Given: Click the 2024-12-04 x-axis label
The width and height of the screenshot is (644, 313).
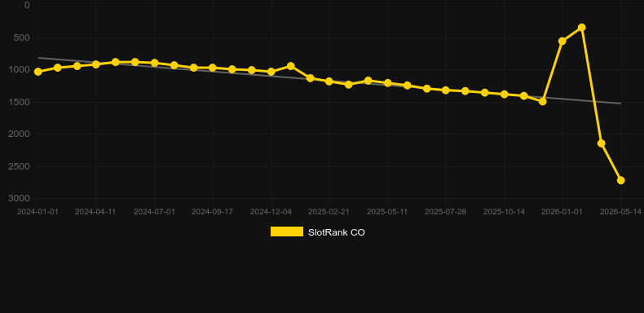Looking at the screenshot, I should [271, 212].
